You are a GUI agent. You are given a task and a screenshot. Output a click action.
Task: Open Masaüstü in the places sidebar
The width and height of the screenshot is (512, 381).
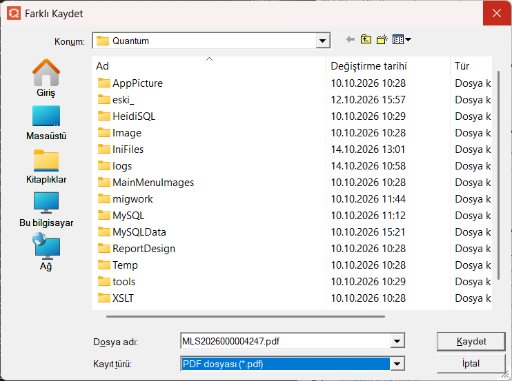tap(46, 123)
